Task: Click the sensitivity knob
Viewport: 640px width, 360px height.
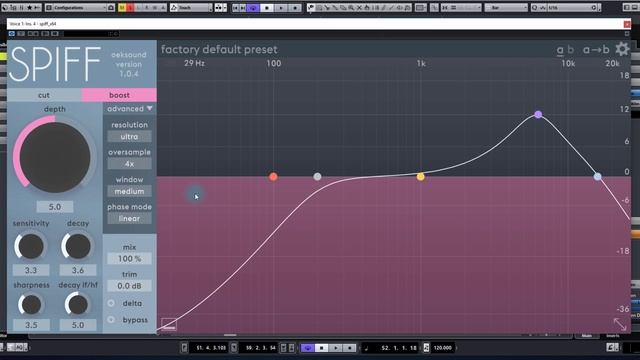Action: coord(31,247)
